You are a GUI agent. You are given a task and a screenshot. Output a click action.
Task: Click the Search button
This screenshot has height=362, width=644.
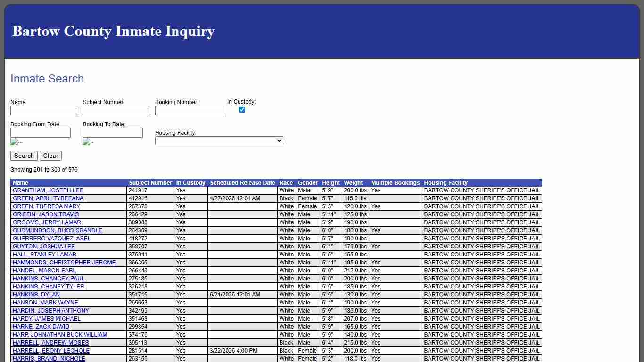(24, 156)
